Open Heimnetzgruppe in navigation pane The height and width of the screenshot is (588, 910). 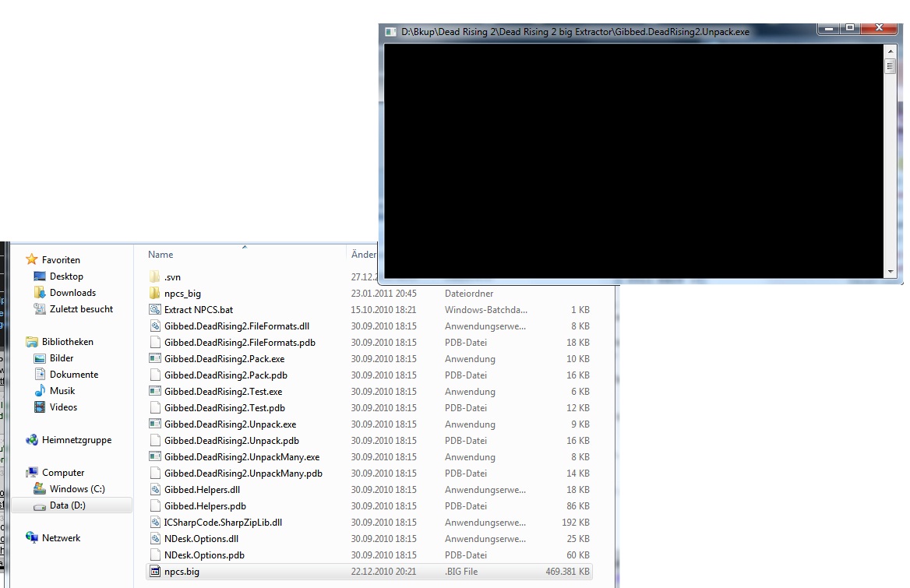[x=76, y=439]
